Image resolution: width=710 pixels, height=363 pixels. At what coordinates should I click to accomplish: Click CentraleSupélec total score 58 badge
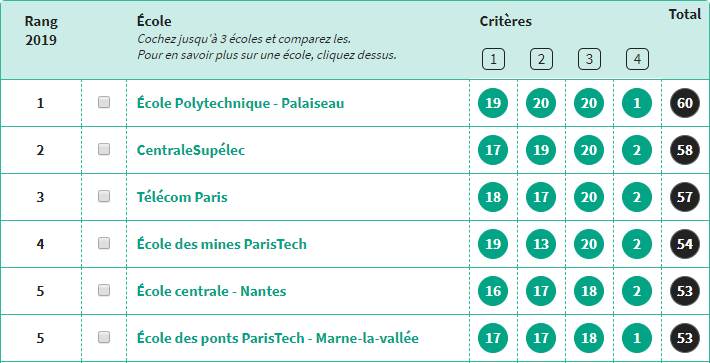(x=685, y=150)
